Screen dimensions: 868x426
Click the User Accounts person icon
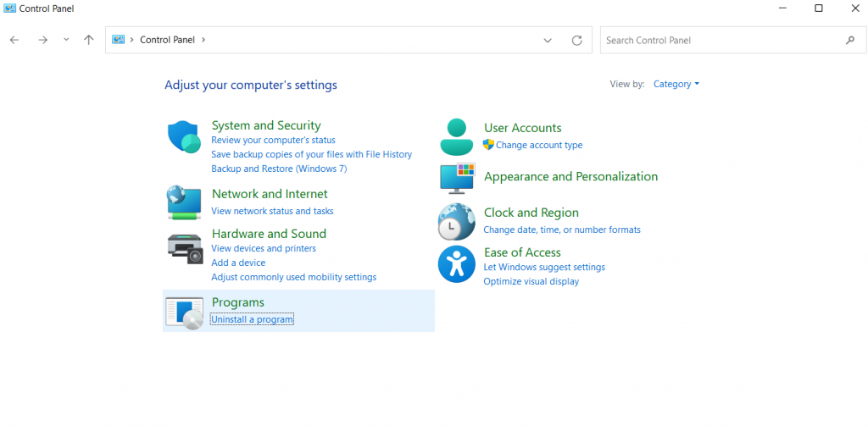tap(457, 136)
